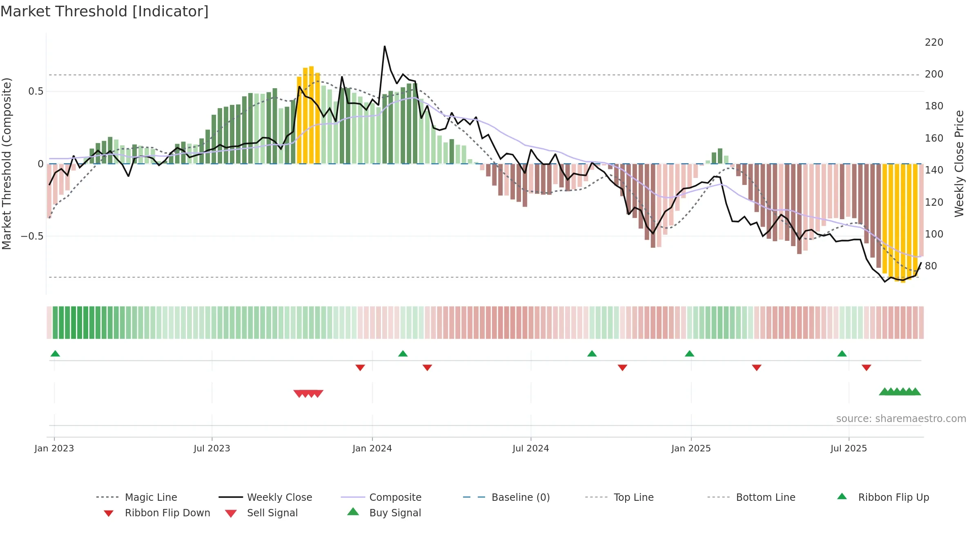Screen dimensions: 980x551
Task: Click the chart title Market Threshold [Indicator]
Action: point(105,11)
